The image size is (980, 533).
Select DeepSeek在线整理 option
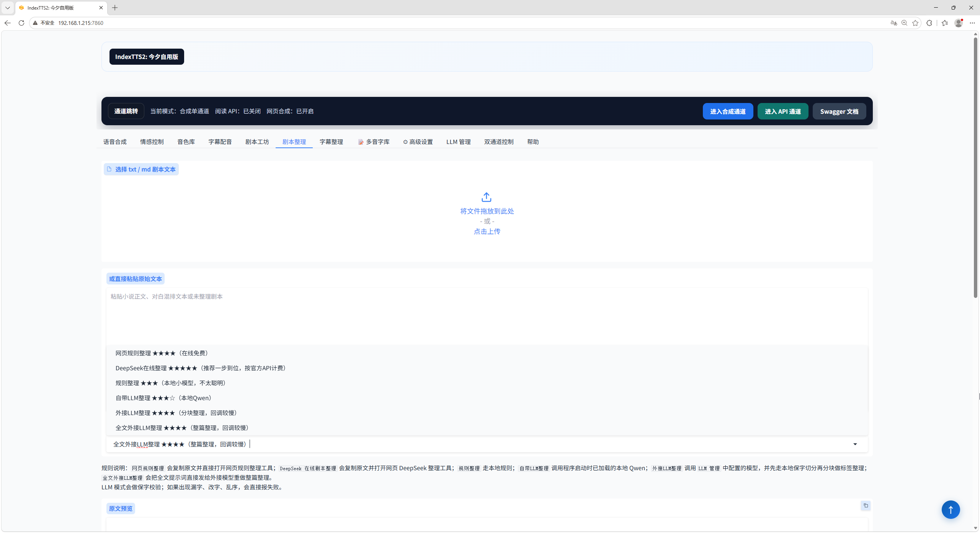[x=487, y=368]
